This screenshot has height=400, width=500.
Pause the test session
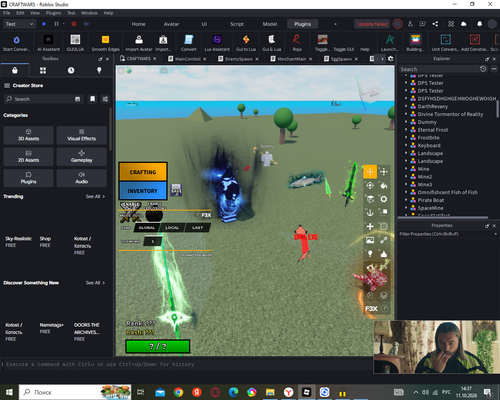click(56, 24)
